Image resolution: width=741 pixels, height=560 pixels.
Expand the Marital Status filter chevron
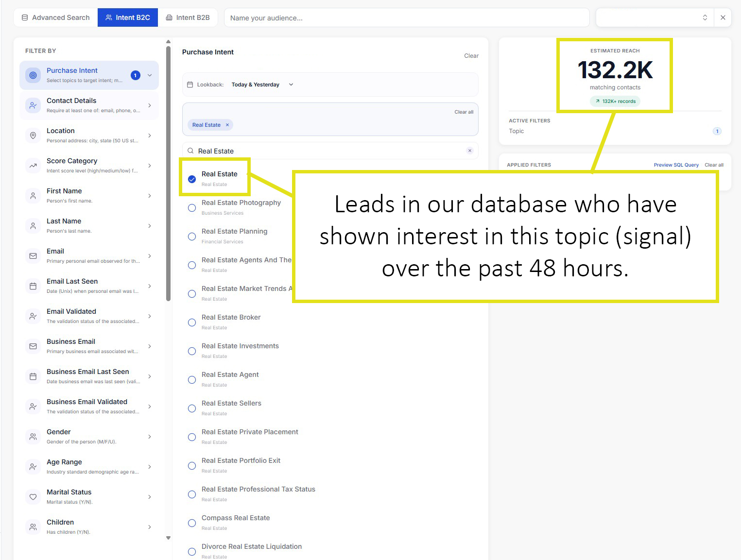click(x=150, y=497)
